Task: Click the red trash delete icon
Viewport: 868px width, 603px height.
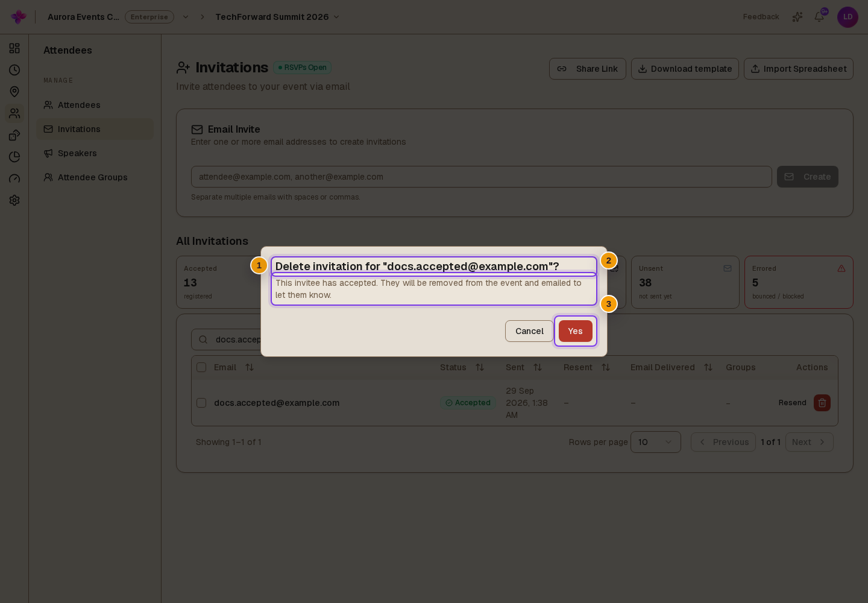Action: pos(822,403)
